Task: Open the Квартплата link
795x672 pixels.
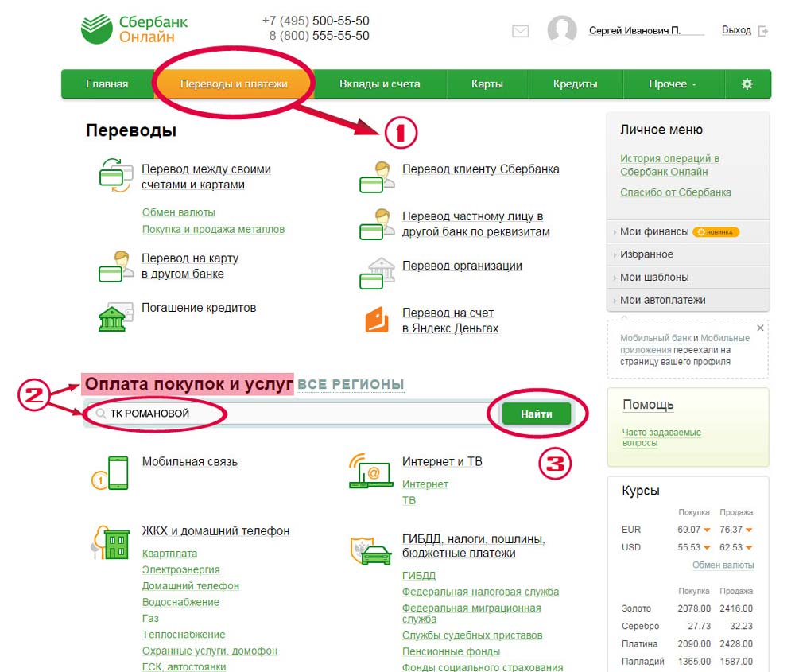Action: click(169, 554)
